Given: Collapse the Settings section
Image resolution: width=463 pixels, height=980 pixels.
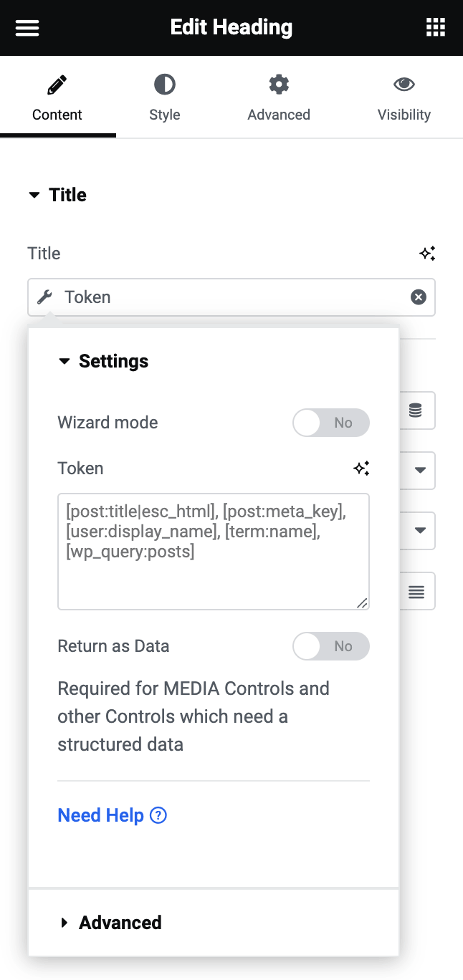Looking at the screenshot, I should tap(65, 361).
